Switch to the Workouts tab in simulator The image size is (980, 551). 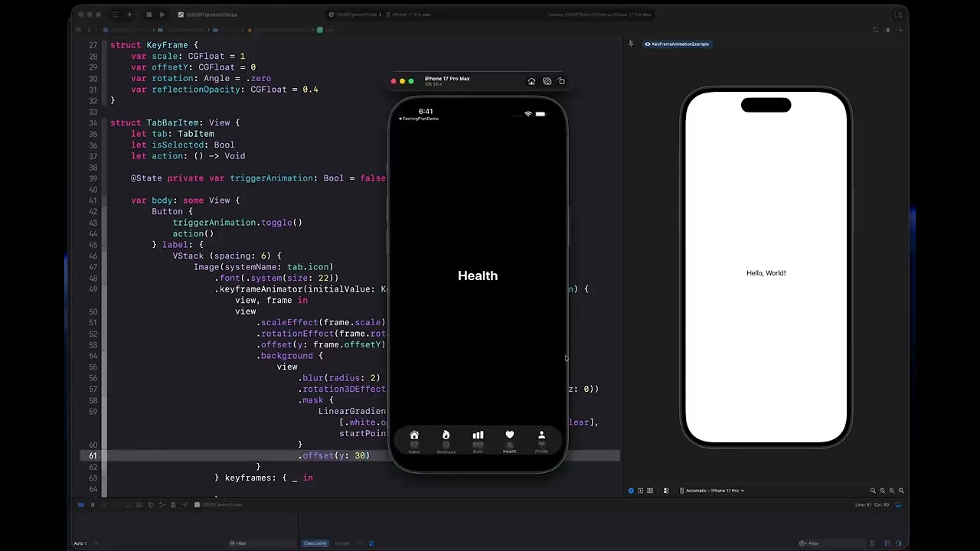tap(446, 441)
